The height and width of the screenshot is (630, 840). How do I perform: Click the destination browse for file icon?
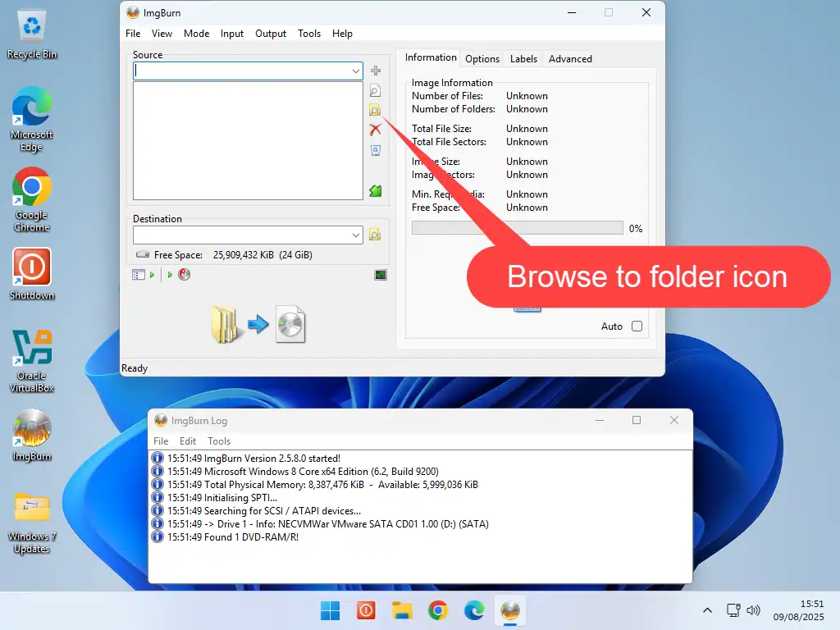pos(375,235)
